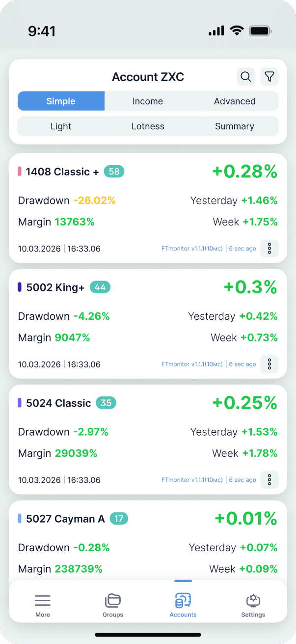Screen dimensions: 296x644
Task: Go to Groups folder icon
Action: 113,605
